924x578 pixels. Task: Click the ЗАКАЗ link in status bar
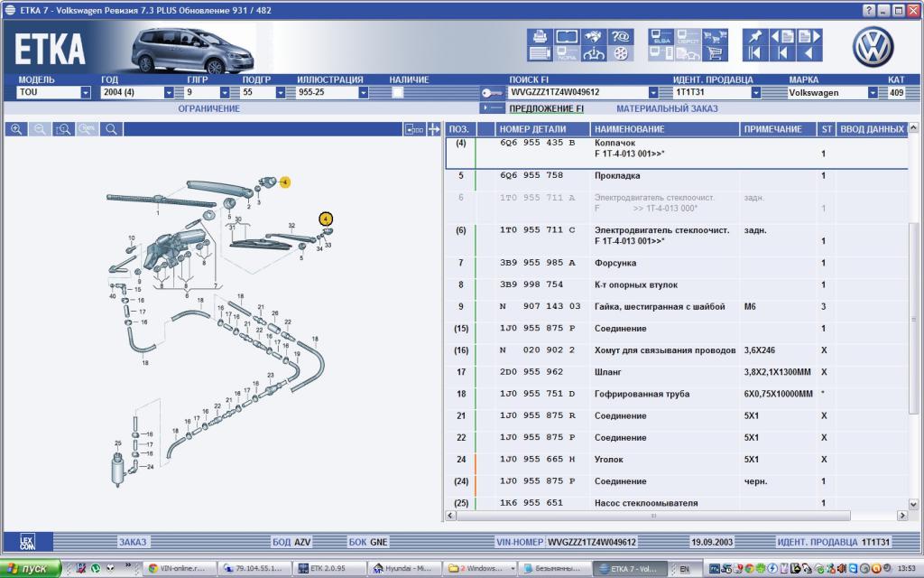point(133,542)
